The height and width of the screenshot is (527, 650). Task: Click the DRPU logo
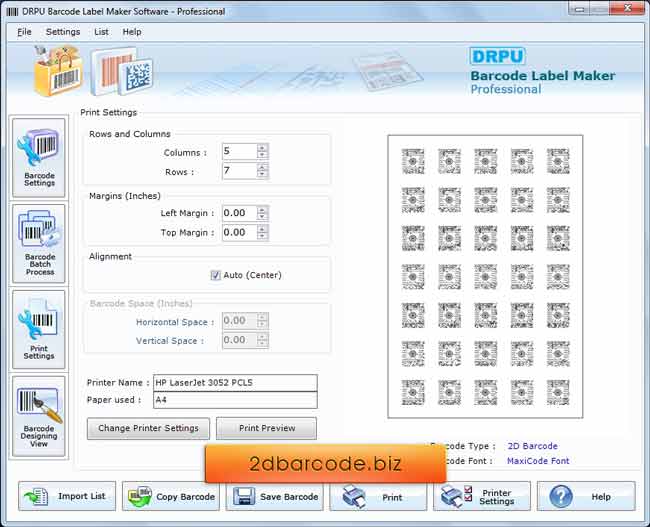tap(497, 56)
